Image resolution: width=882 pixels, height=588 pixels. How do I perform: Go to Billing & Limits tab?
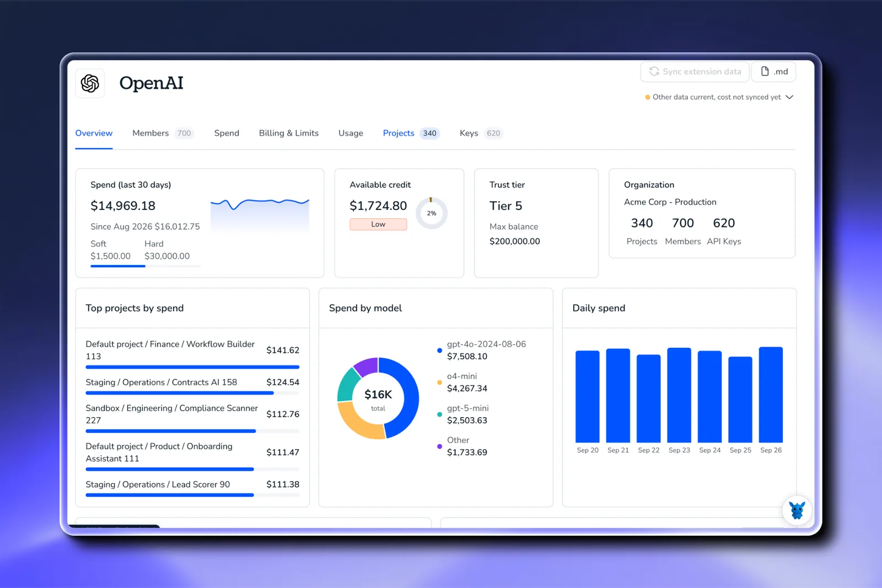pos(289,133)
